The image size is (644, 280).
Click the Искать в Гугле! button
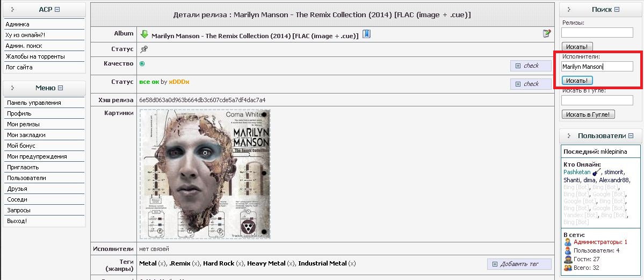[588, 114]
